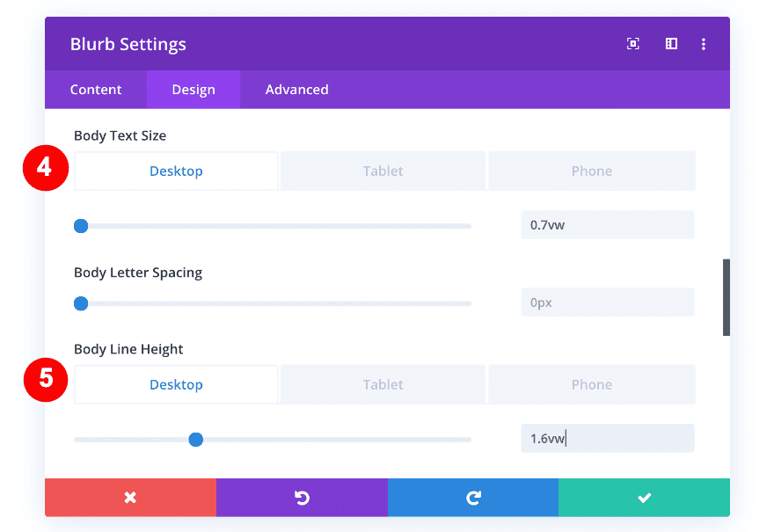This screenshot has height=532, width=774.
Task: Switch Body Line Height to Phone view
Action: tap(591, 384)
